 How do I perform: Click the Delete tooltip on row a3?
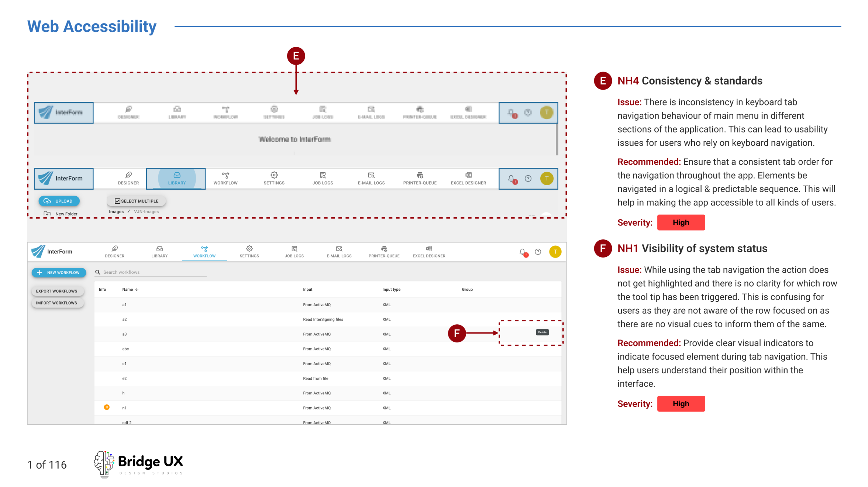[542, 332]
